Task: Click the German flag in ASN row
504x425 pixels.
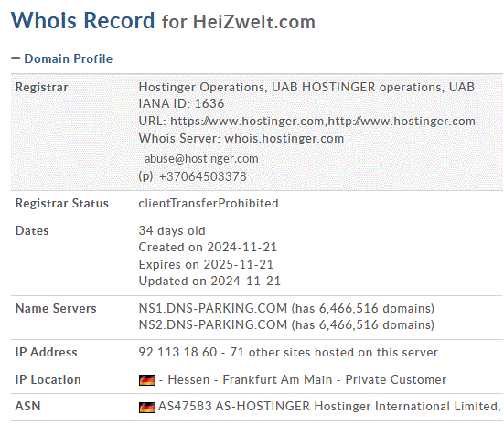Action: point(147,407)
